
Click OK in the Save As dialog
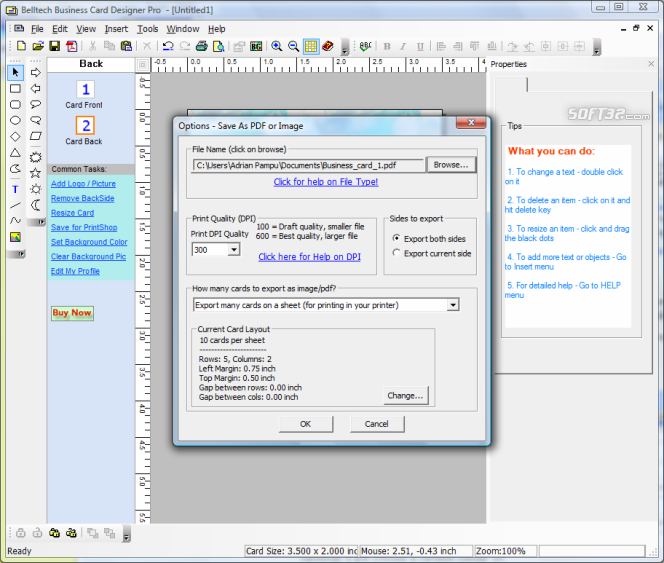click(305, 424)
